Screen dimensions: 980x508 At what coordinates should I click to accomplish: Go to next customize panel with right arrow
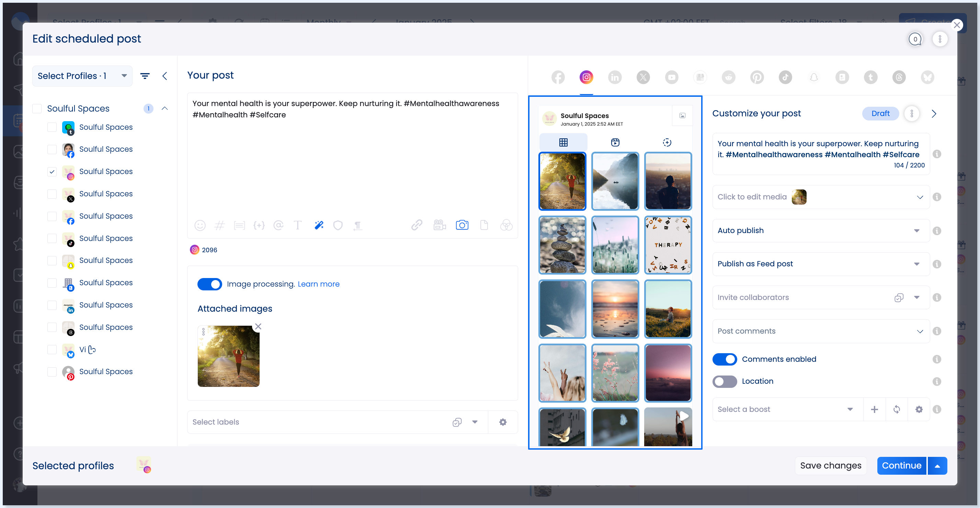(934, 113)
